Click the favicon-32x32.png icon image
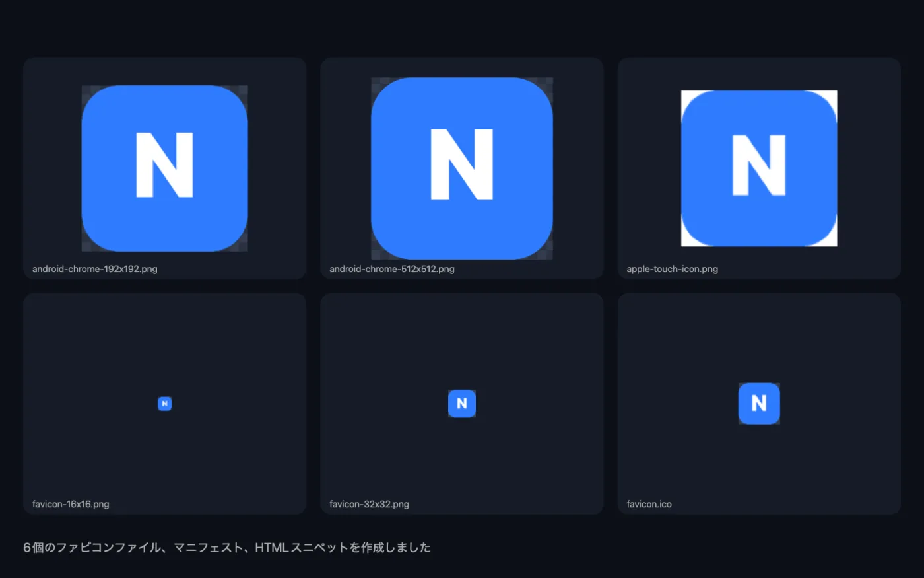Screen dimensions: 924x578 [462, 404]
